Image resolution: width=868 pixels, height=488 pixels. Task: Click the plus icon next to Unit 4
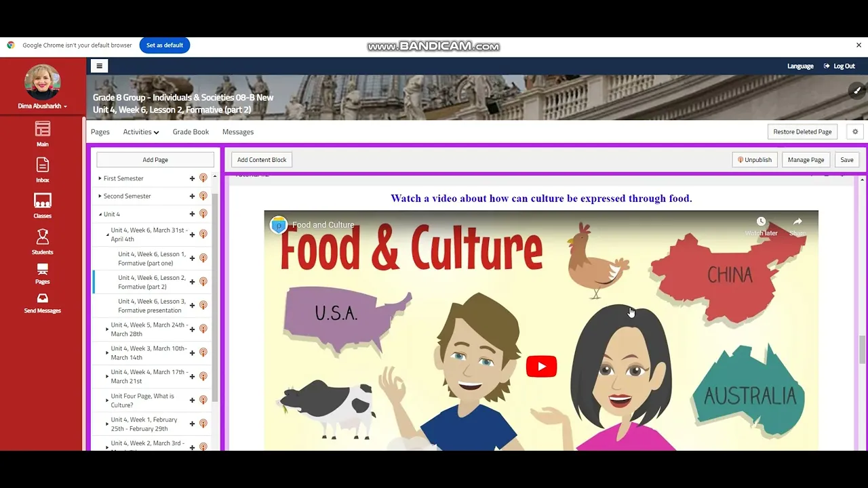(192, 213)
